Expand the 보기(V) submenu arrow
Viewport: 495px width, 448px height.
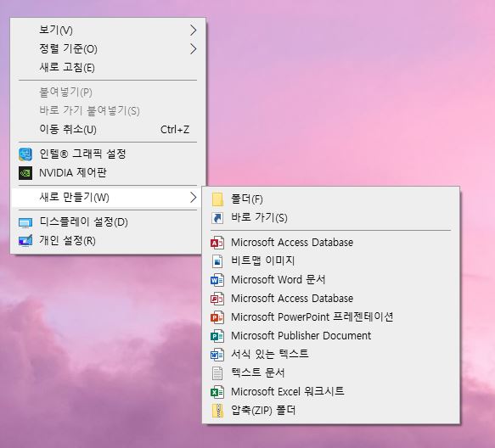click(194, 31)
